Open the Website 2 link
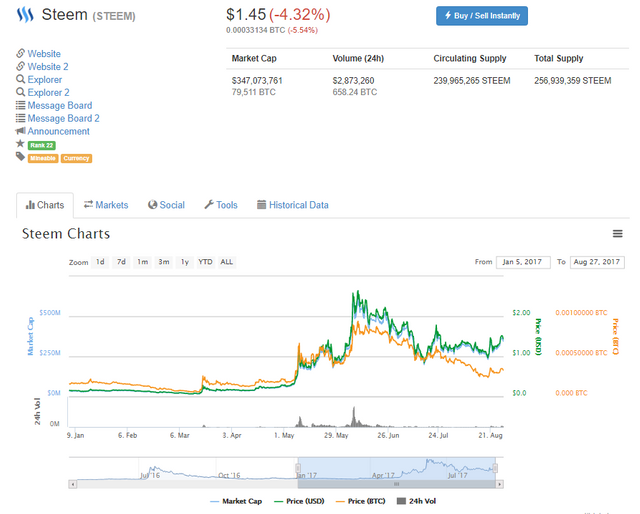 pyautogui.click(x=48, y=67)
